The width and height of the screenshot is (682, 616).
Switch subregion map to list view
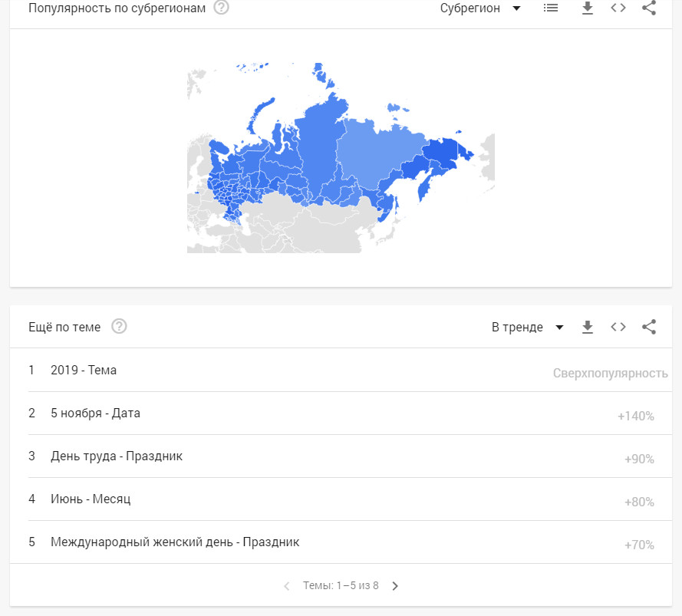click(550, 8)
